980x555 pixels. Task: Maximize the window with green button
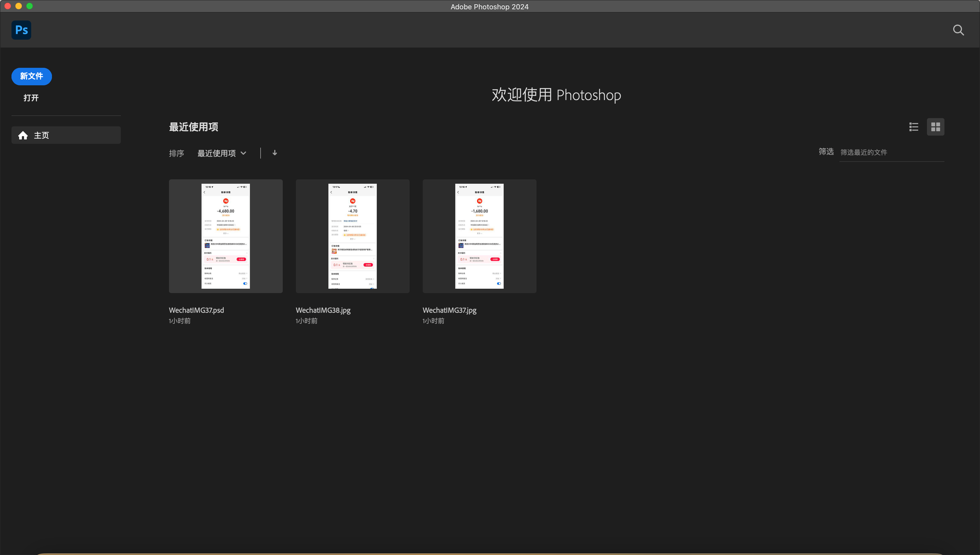[30, 6]
